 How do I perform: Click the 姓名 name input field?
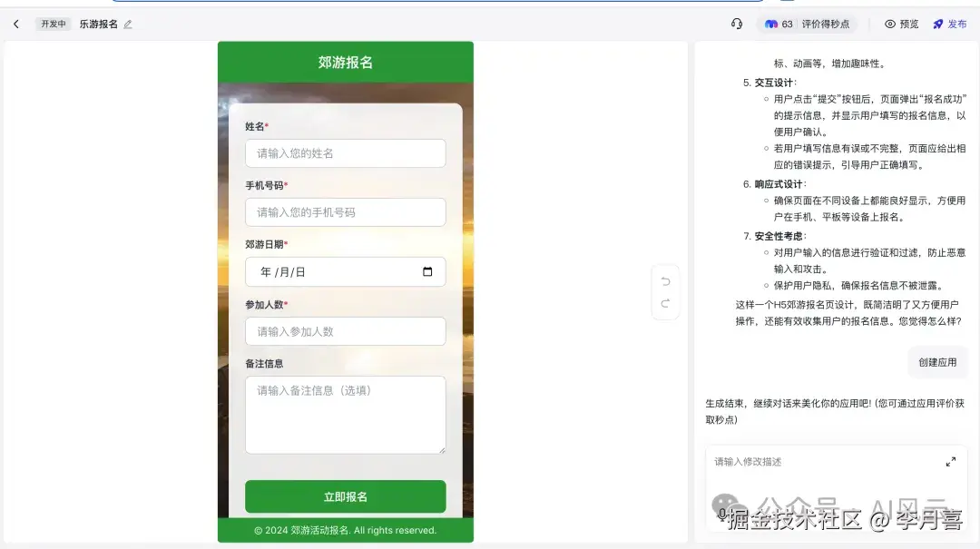345,152
